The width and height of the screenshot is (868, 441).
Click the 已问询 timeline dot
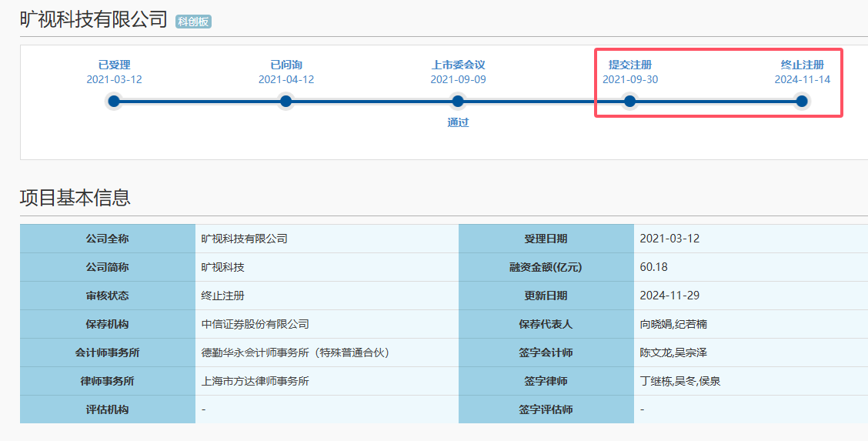[x=285, y=102]
